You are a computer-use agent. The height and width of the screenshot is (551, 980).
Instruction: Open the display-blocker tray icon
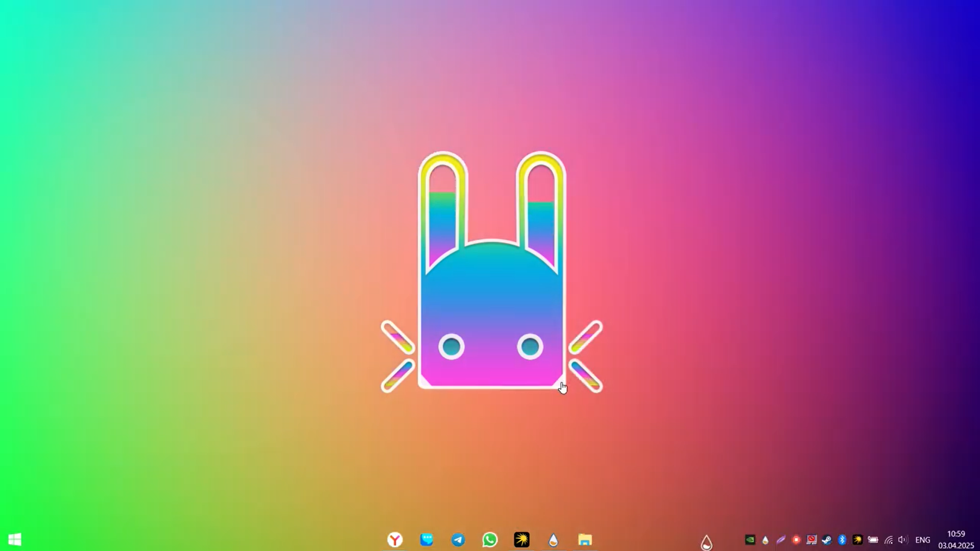click(x=811, y=540)
